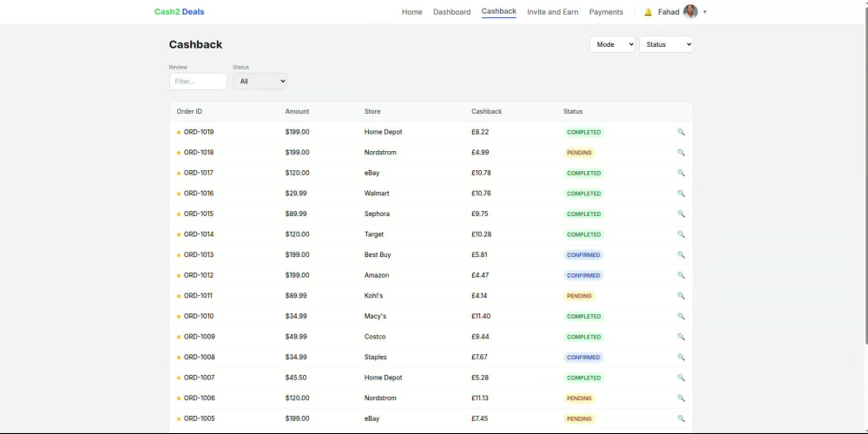Click cashback value £11.13

(481, 398)
